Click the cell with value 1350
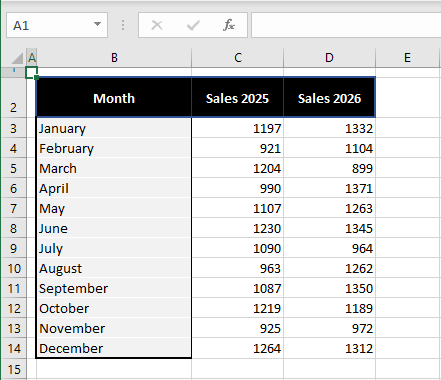441x380 pixels. [x=329, y=288]
